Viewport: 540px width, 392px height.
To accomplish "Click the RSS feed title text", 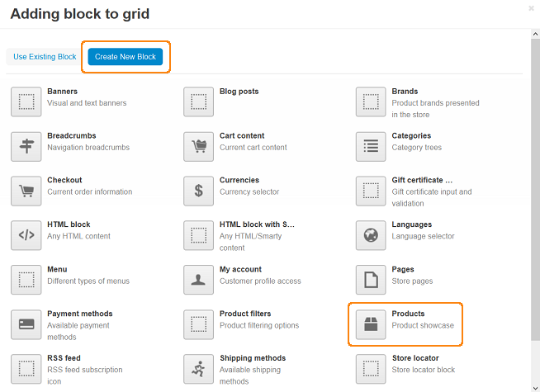I will tap(64, 358).
